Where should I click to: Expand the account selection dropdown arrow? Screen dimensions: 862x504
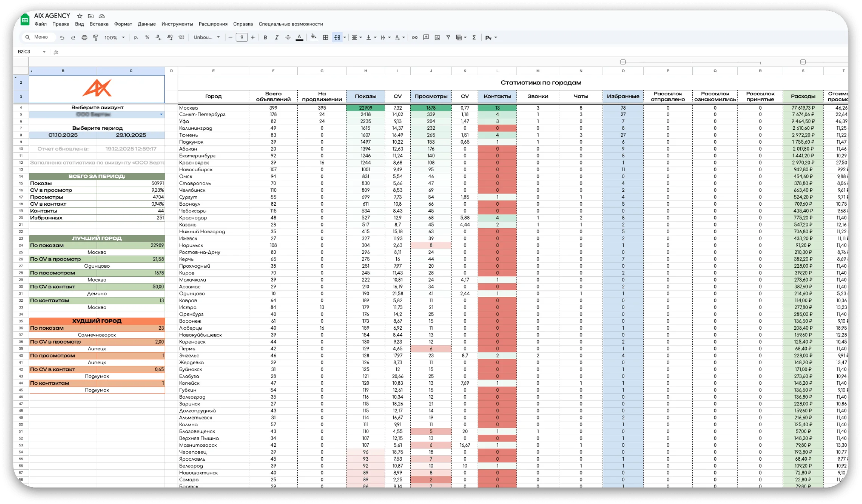click(161, 114)
